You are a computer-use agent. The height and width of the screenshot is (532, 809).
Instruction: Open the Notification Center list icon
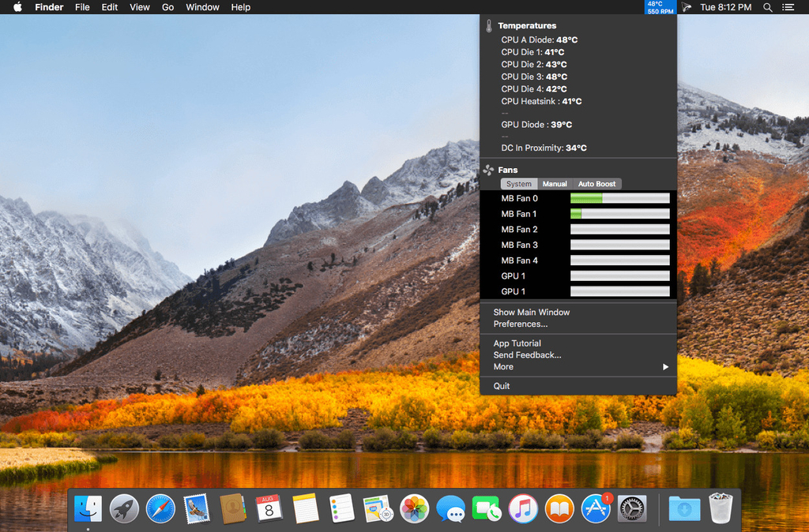tap(788, 7)
